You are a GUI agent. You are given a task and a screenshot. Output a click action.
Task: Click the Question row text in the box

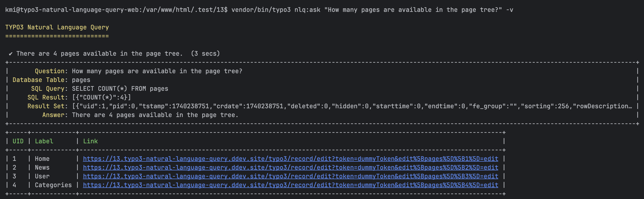pos(157,71)
